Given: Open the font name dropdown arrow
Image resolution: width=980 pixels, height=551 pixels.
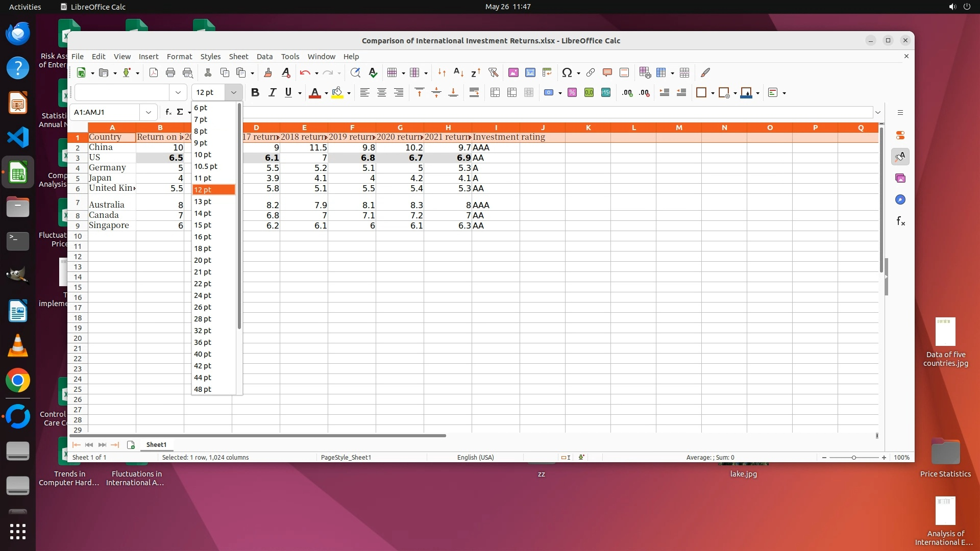Looking at the screenshot, I should 178,92.
